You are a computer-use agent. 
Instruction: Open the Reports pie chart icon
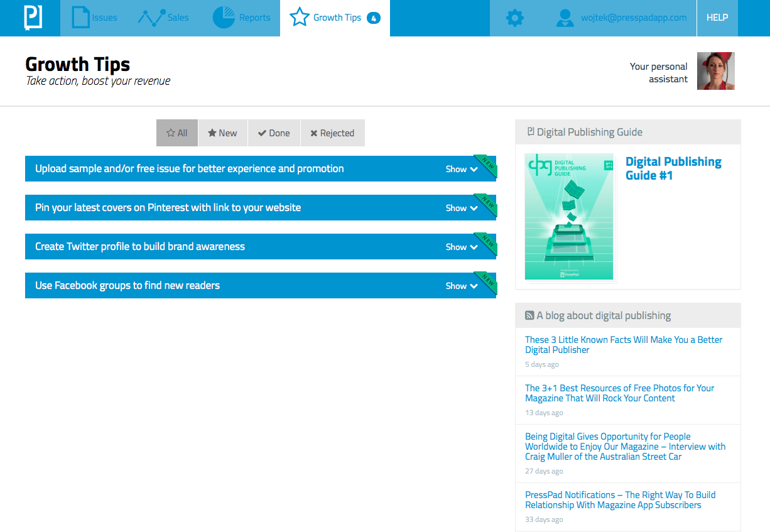pos(224,18)
